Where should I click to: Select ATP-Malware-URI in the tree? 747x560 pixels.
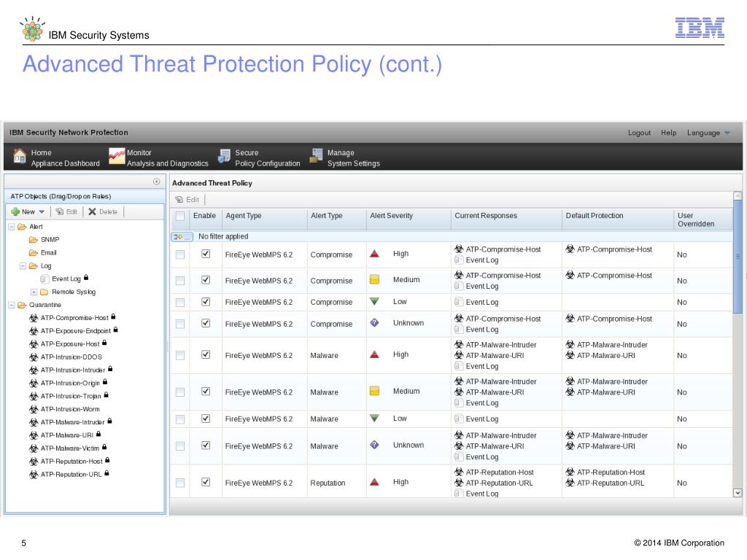pos(66,435)
